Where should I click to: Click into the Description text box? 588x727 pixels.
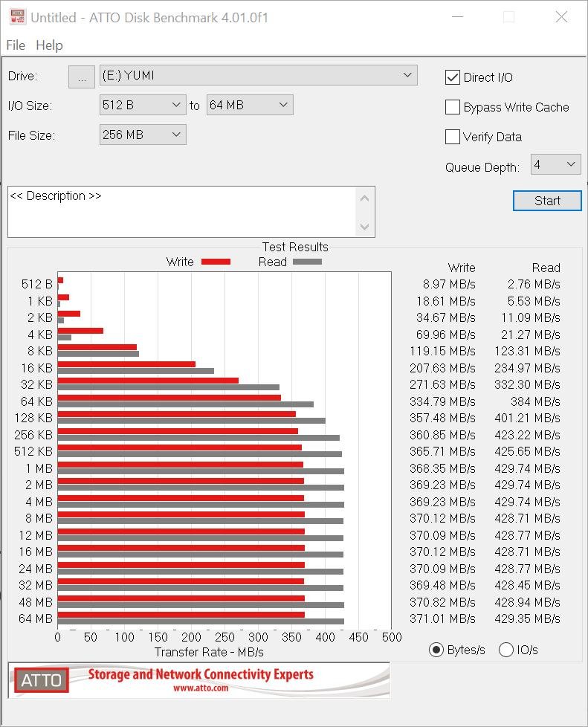(x=182, y=212)
